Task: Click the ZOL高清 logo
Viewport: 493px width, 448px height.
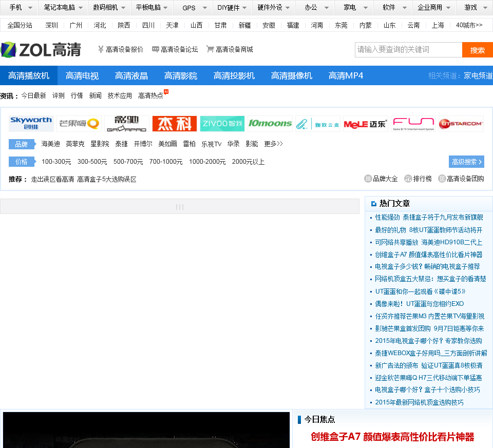Action: [x=41, y=50]
